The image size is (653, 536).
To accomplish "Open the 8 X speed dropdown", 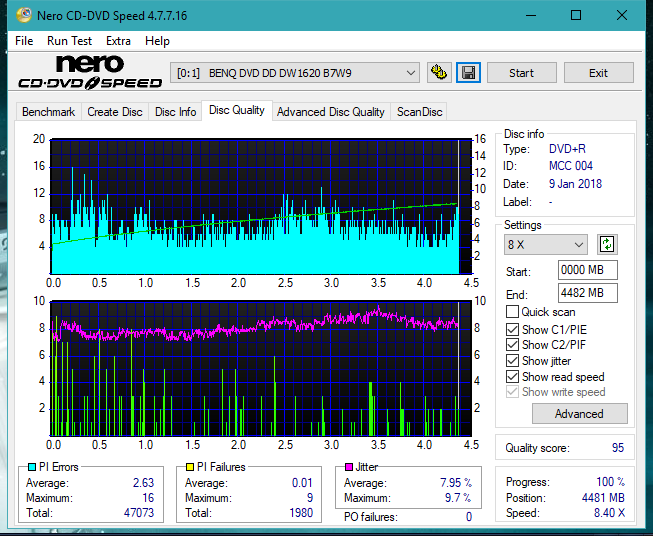I will [x=546, y=244].
